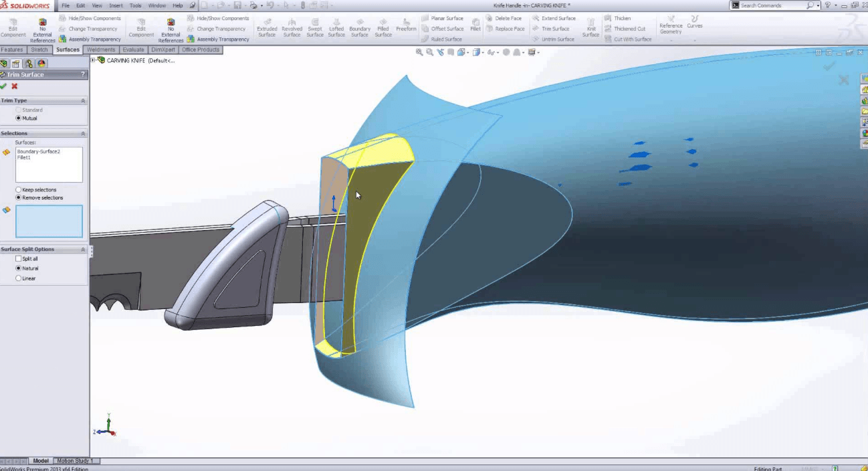This screenshot has width=868, height=471.
Task: Select the Mutual trim type
Action: click(19, 118)
